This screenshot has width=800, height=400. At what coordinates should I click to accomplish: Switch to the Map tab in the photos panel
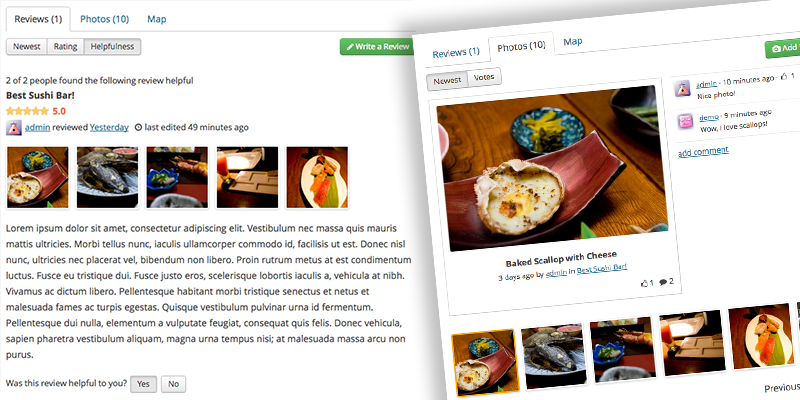tap(573, 41)
